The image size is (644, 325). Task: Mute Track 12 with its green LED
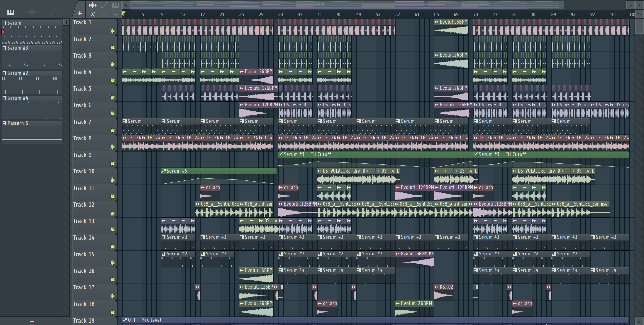click(x=112, y=213)
